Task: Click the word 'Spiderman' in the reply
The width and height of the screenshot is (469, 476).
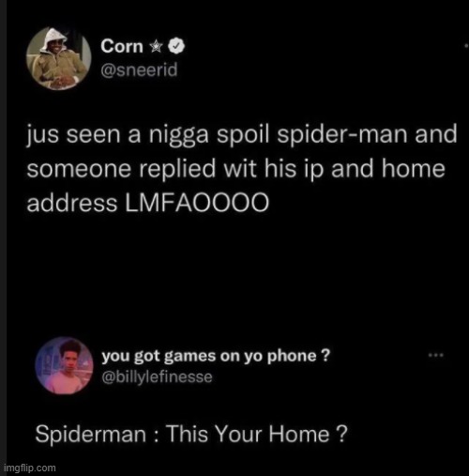Action: 91,435
